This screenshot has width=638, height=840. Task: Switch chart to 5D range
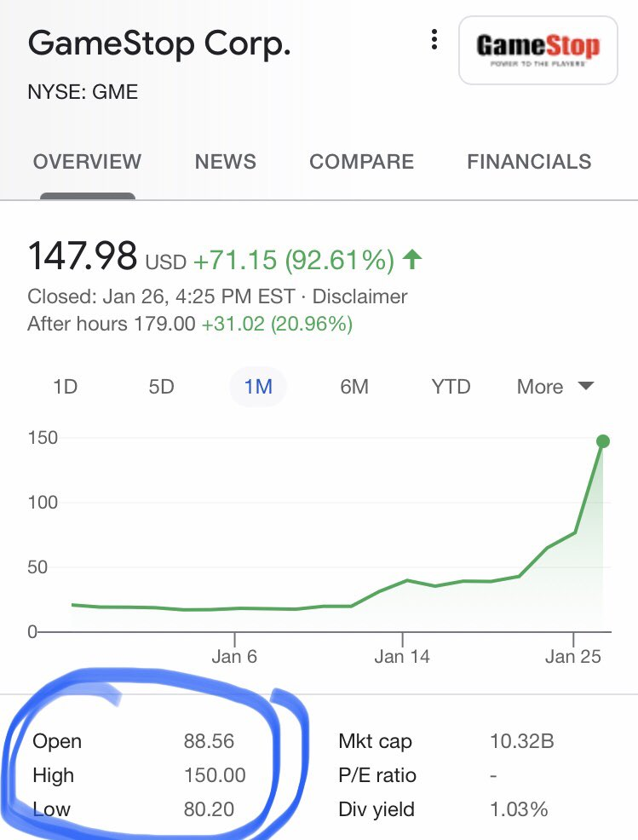(161, 387)
